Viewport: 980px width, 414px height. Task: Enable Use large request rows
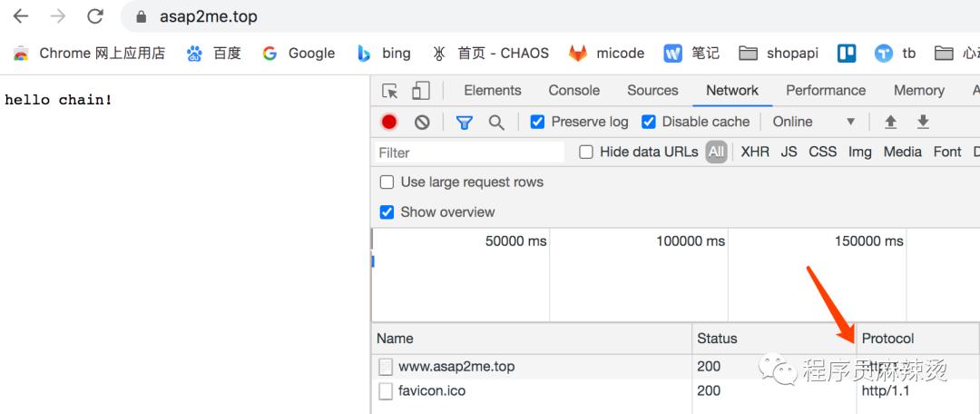coord(387,182)
